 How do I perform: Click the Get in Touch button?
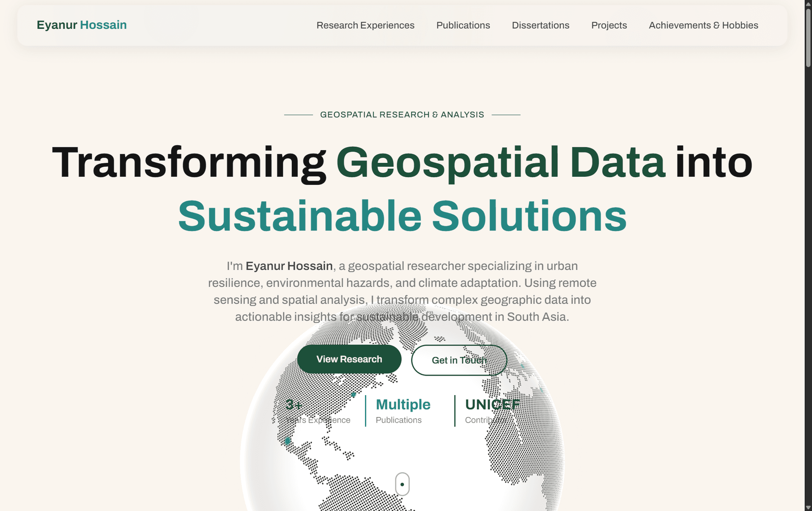pos(459,360)
